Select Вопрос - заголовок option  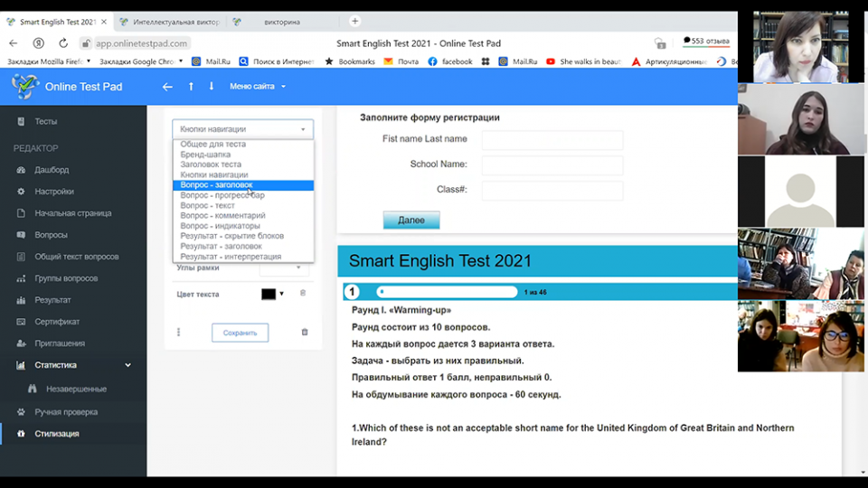[x=243, y=184]
